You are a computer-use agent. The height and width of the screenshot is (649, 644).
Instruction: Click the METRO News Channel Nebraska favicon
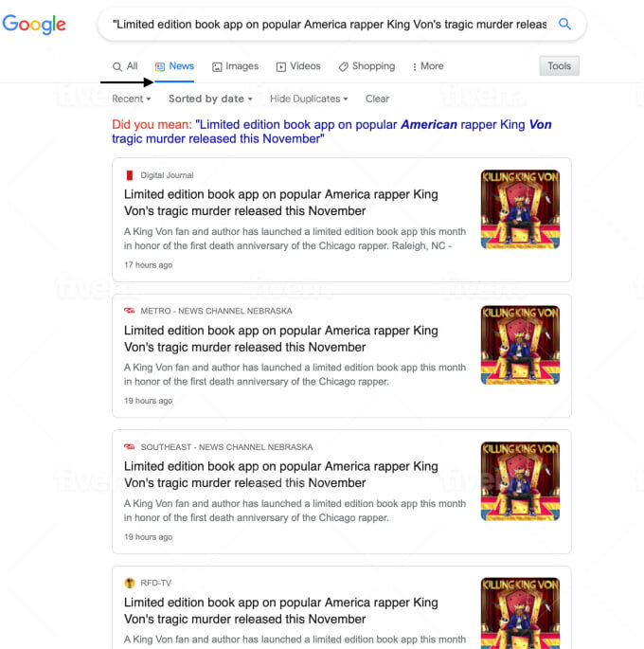(x=130, y=311)
